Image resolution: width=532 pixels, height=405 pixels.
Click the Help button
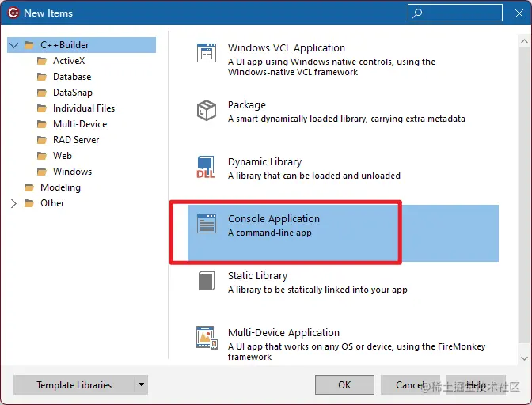(476, 384)
